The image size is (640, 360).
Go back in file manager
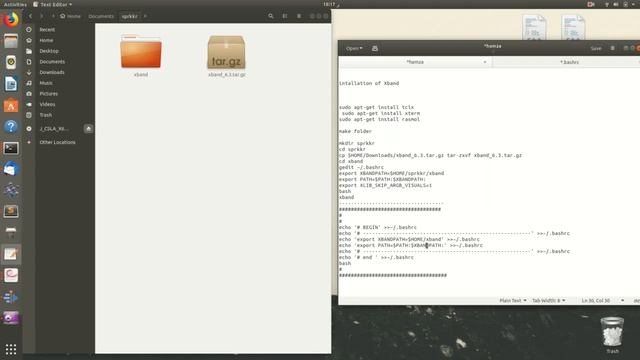coord(30,16)
